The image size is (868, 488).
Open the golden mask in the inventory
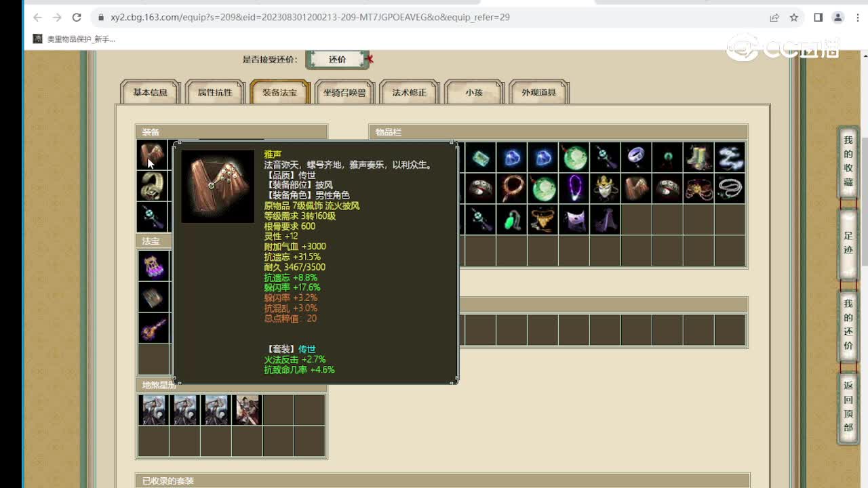click(x=606, y=188)
